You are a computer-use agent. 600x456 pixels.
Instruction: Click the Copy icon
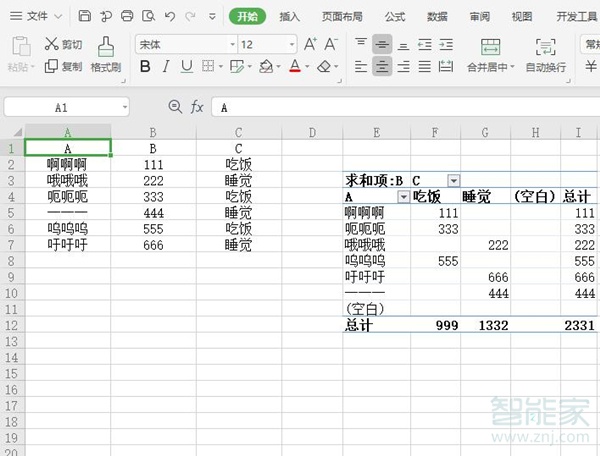tap(51, 66)
